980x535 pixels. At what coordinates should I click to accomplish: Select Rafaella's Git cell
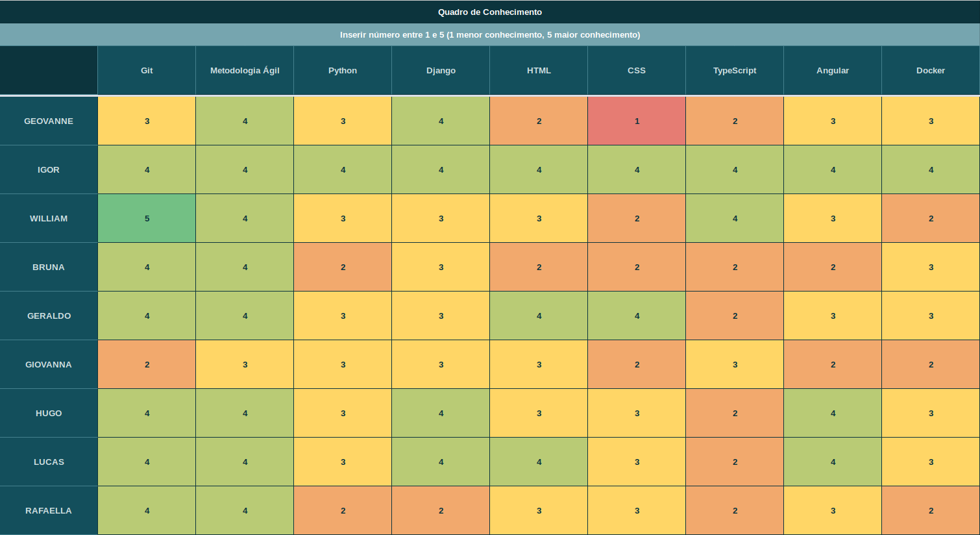pyautogui.click(x=147, y=510)
